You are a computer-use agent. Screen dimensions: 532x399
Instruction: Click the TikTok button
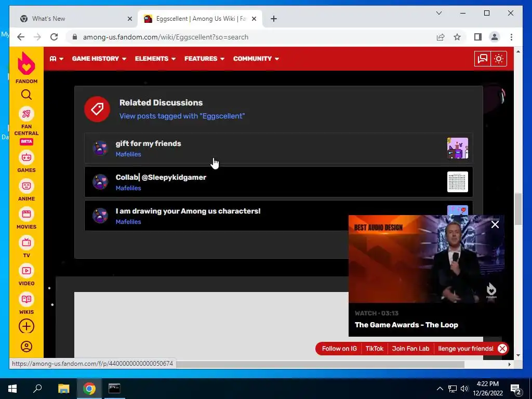click(374, 349)
